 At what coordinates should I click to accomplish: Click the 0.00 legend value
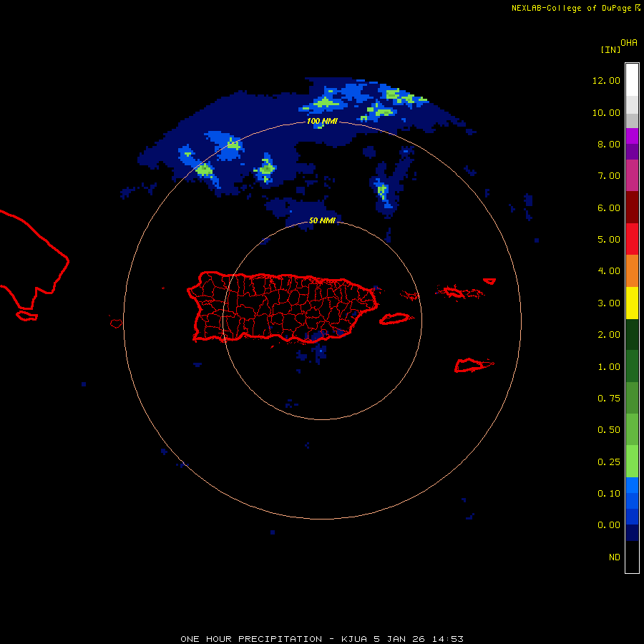point(609,525)
